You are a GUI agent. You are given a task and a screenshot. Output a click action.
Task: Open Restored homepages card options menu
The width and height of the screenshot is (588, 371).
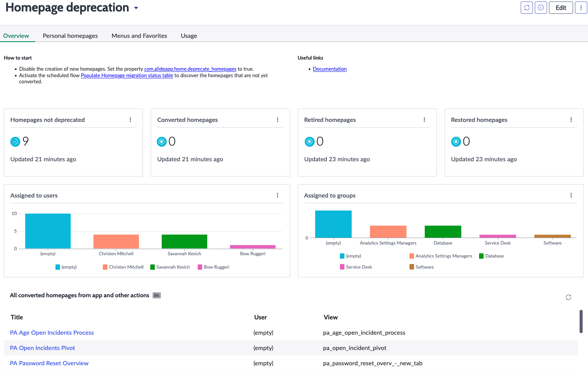[x=571, y=120]
